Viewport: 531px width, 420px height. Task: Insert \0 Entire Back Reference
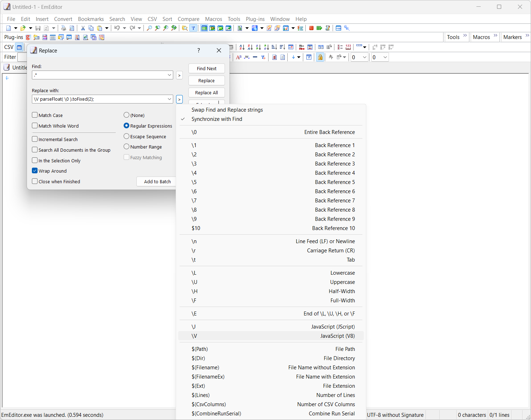pos(271,132)
